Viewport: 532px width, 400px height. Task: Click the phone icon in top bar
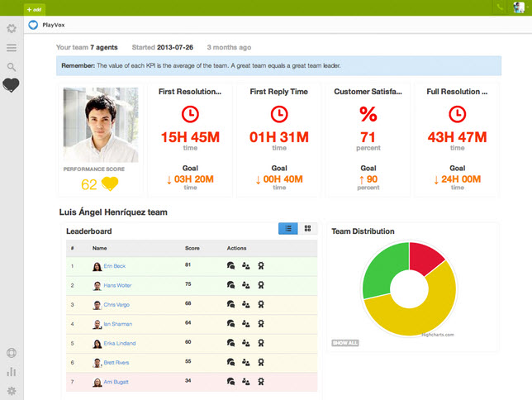[x=501, y=7]
